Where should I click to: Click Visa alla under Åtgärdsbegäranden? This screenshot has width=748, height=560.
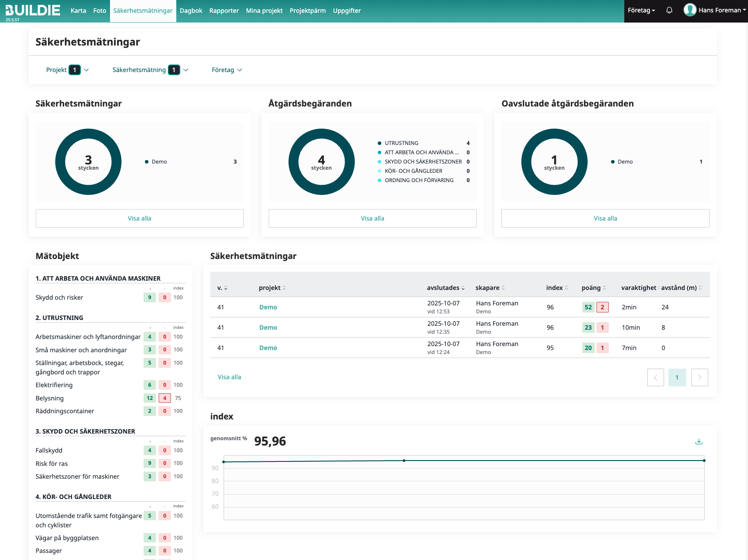tap(372, 218)
